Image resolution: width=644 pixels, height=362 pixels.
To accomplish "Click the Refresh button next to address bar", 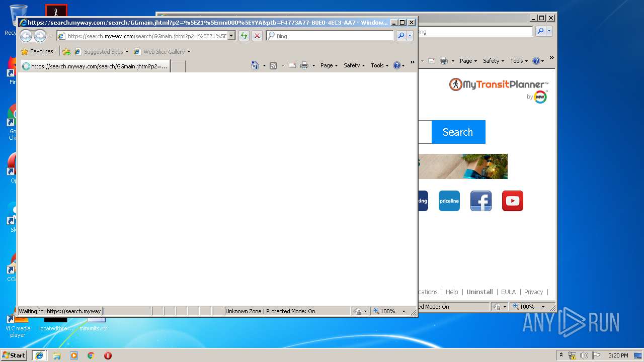I will pyautogui.click(x=244, y=36).
